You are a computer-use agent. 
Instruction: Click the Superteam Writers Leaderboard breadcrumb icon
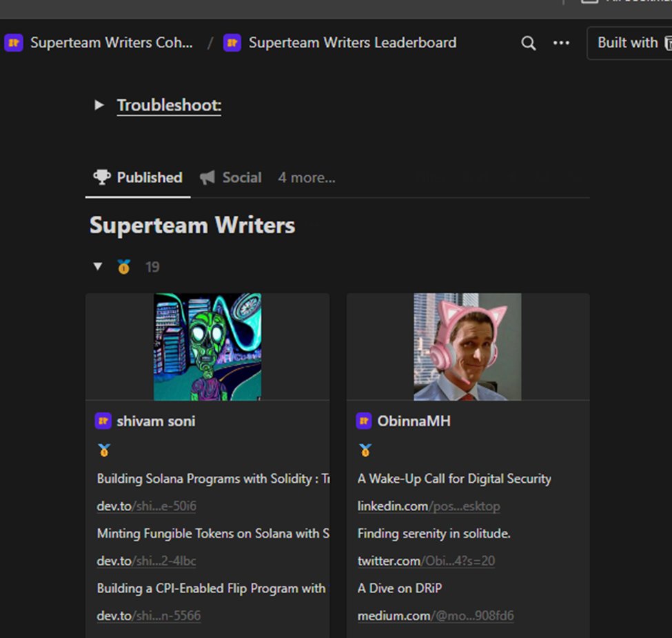pyautogui.click(x=232, y=43)
